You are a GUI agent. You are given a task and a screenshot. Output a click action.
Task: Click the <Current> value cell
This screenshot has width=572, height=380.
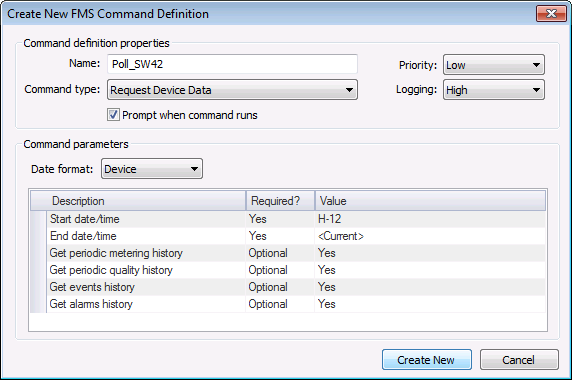430,236
